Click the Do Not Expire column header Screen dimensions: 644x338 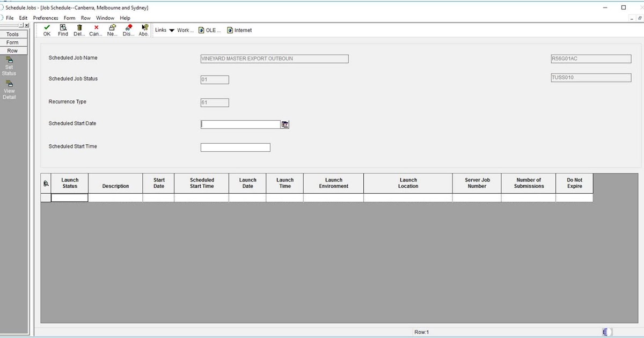click(x=574, y=183)
